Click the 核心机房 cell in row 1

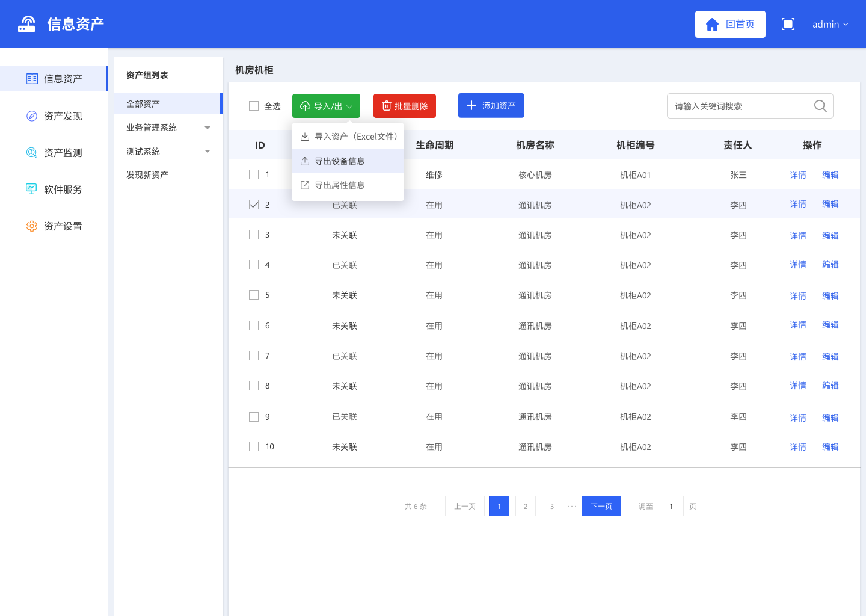tap(535, 175)
